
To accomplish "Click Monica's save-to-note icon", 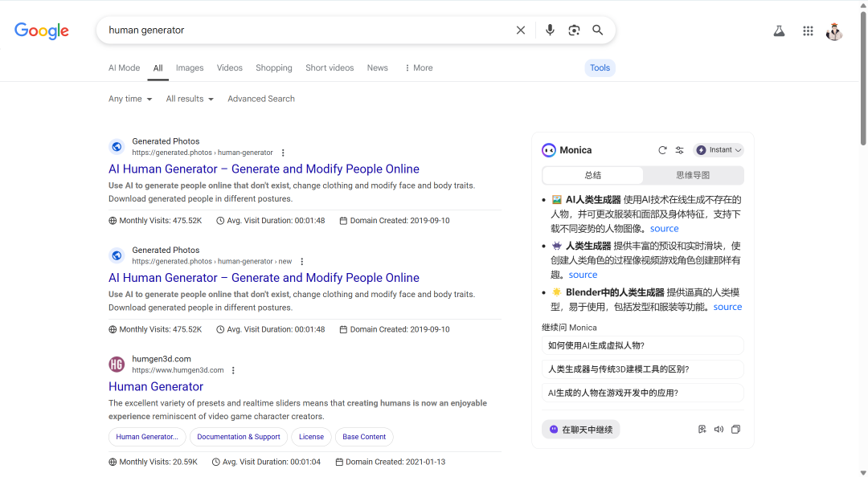I will tap(702, 430).
